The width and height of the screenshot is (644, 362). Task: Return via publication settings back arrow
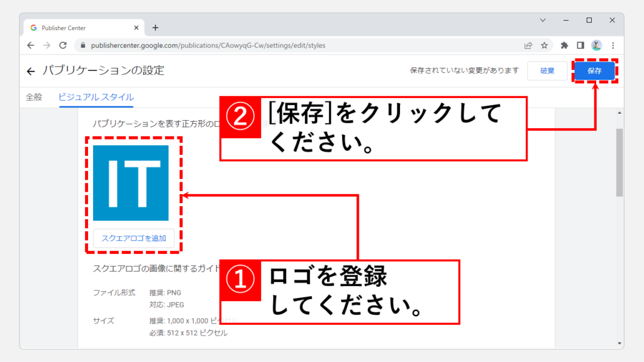[x=31, y=72]
